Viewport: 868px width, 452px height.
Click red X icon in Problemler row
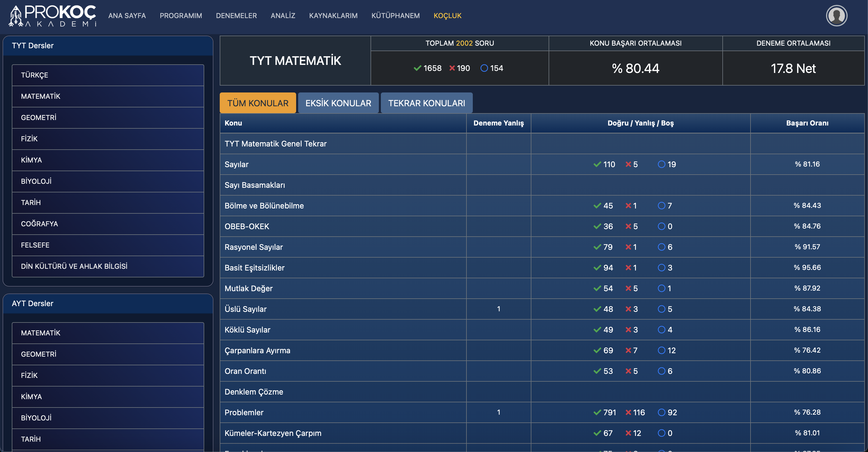click(628, 412)
